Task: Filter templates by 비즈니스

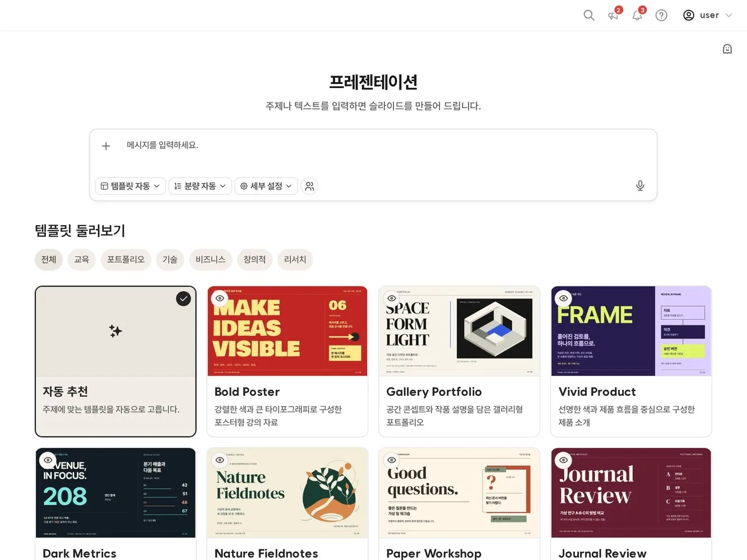Action: [210, 260]
